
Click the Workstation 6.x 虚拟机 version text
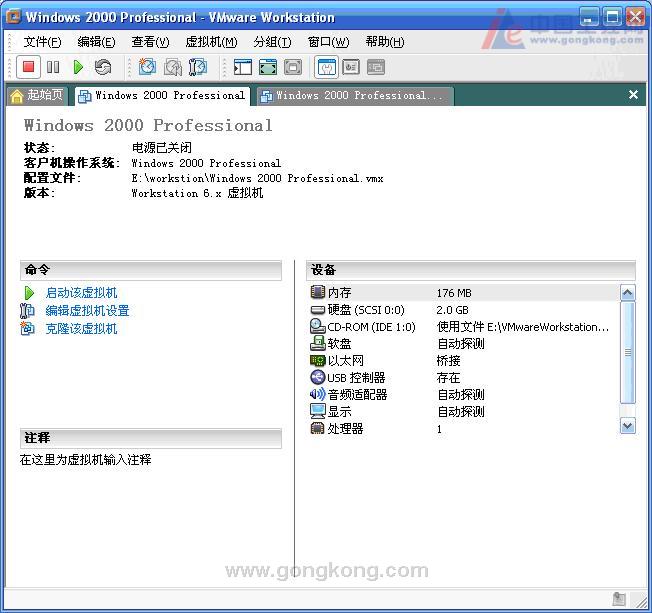pos(197,193)
